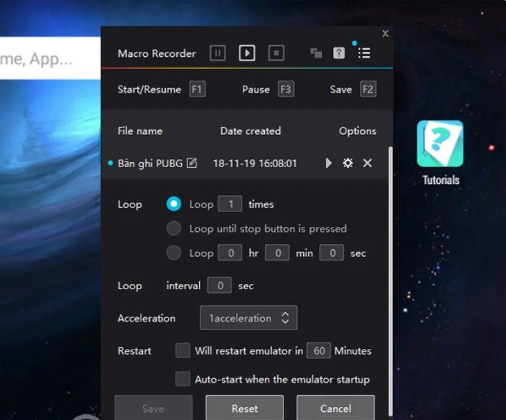Rename macro using edit pencil icon
This screenshot has width=506, height=420.
[x=192, y=163]
